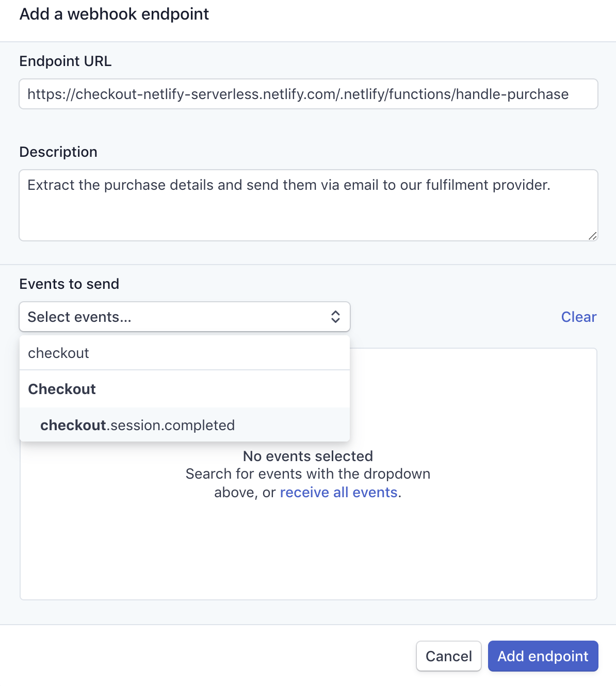Select the checkout.session.completed event
616x686 pixels.
click(137, 425)
